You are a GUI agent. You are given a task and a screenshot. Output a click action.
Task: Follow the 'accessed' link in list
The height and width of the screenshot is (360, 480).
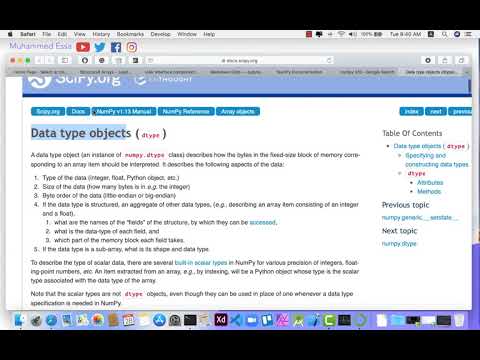click(263, 222)
